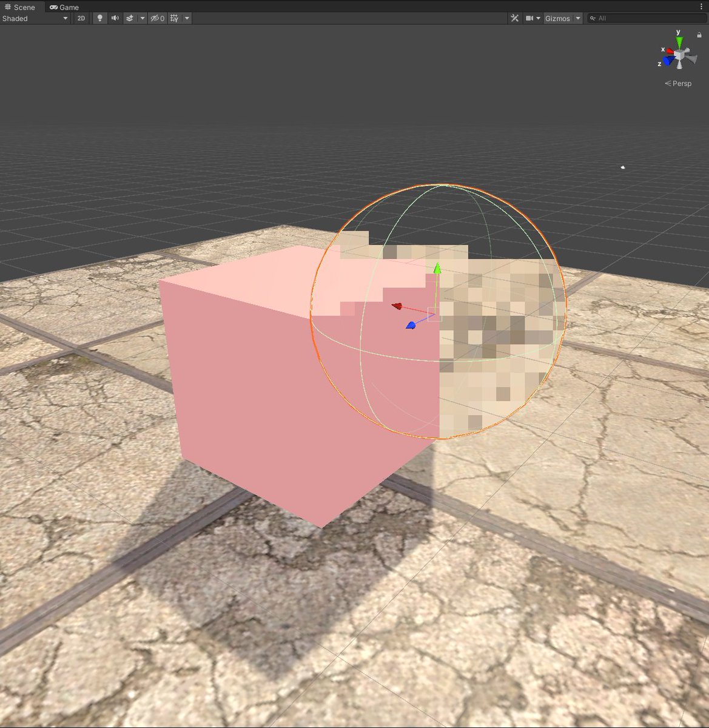Open the Shaded draw mode dropdown

[x=33, y=18]
